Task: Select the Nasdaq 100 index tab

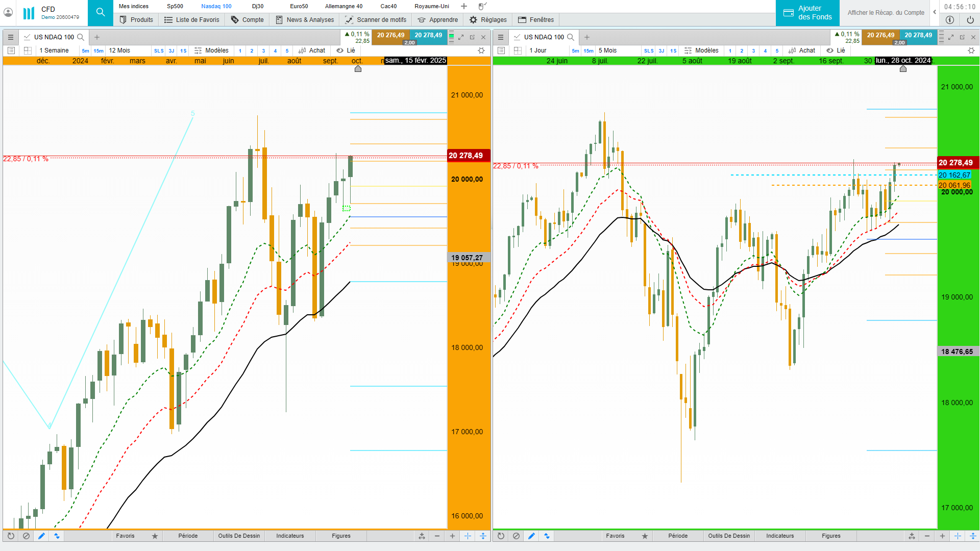Action: (216, 6)
